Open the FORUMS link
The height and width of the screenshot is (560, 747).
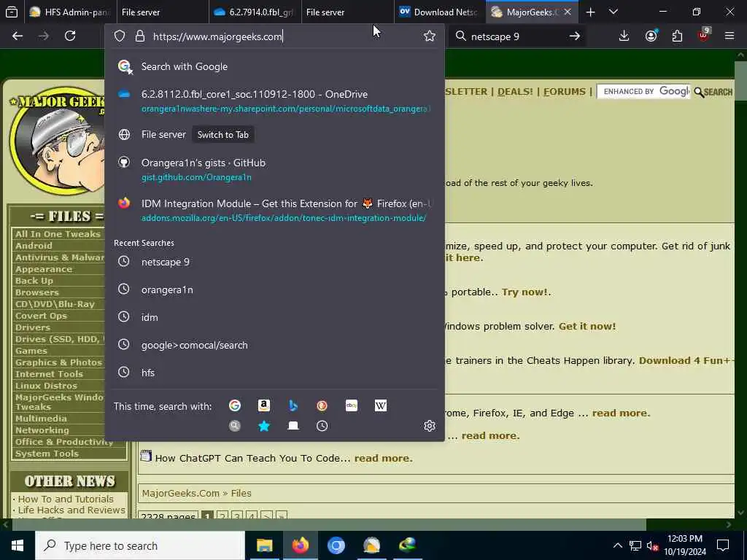point(564,91)
